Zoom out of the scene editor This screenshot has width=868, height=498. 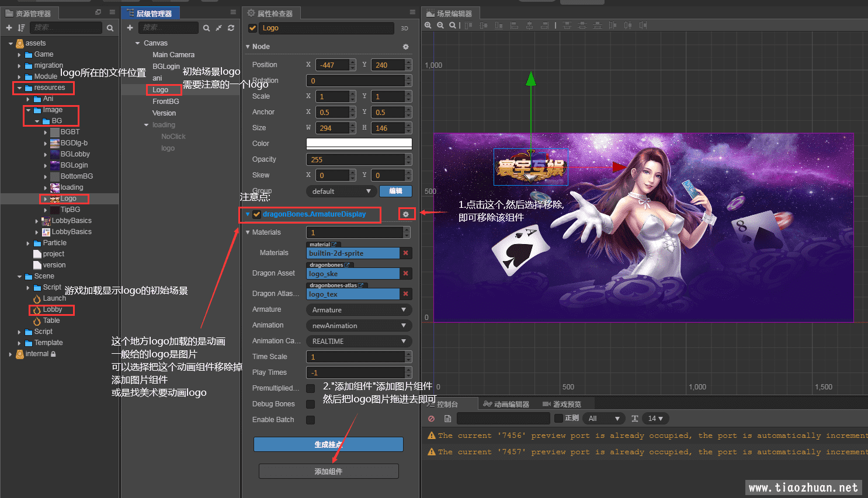pos(440,25)
